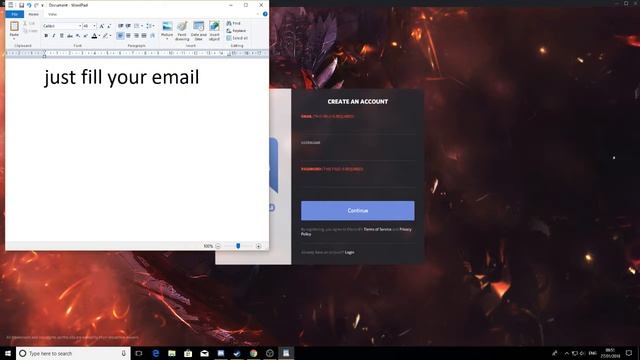
Task: Click the Login link
Action: [x=349, y=252]
